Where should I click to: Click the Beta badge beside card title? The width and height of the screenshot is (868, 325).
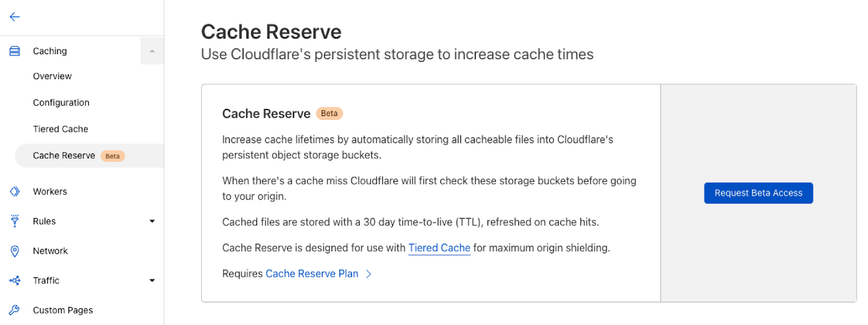click(329, 113)
